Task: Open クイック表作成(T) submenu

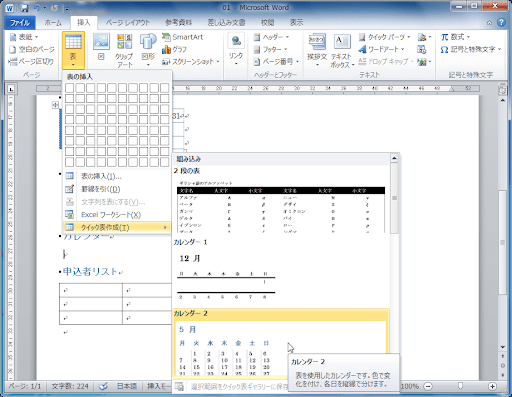Action: tap(117, 227)
